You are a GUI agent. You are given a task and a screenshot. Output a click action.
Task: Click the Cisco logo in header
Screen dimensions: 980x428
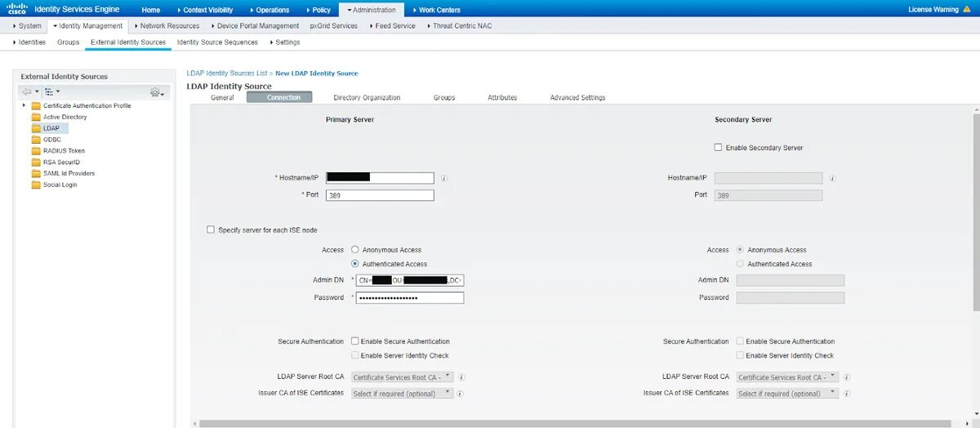tap(16, 9)
